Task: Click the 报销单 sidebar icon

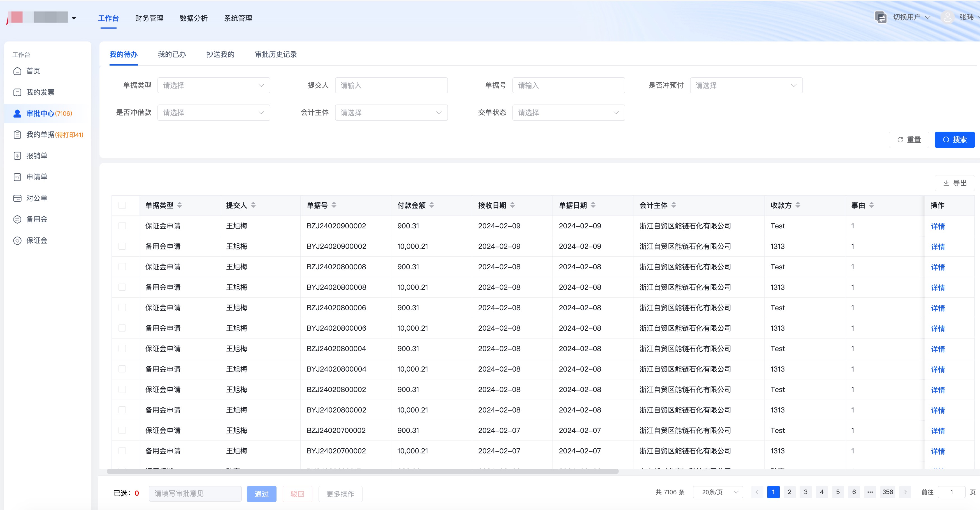Action: (17, 156)
